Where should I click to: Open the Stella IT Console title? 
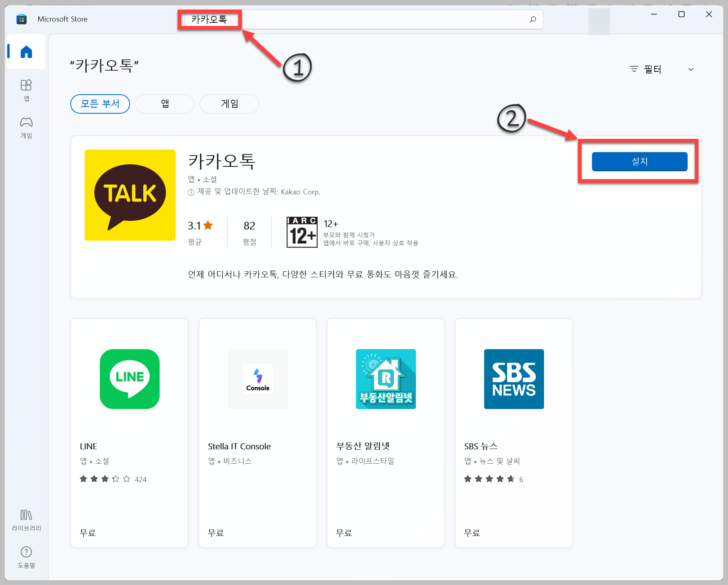click(x=239, y=446)
